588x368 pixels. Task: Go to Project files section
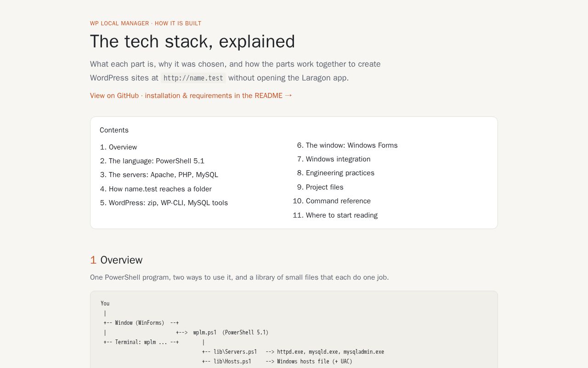pyautogui.click(x=325, y=187)
